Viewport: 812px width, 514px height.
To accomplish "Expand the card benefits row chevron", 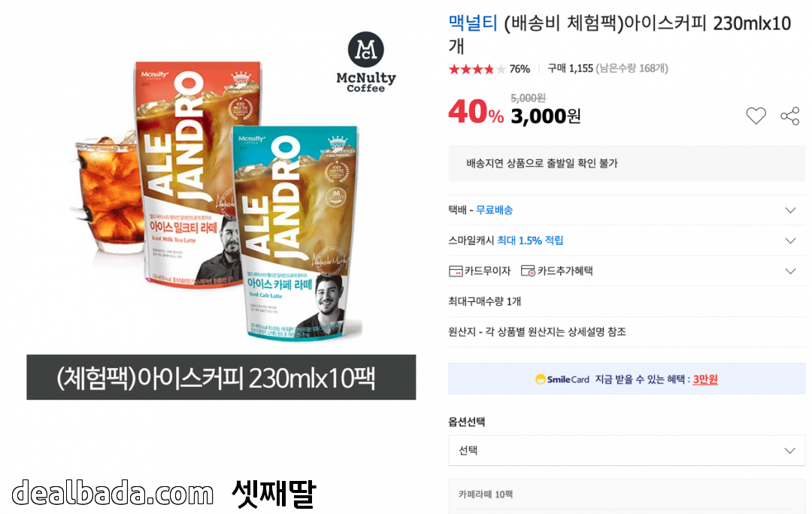I will pyautogui.click(x=790, y=271).
